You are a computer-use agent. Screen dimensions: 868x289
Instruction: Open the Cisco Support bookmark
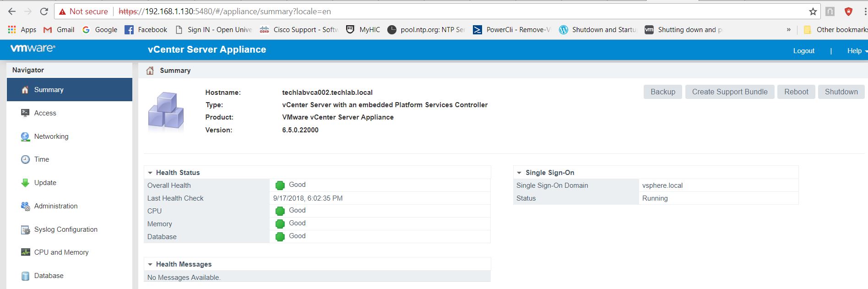click(x=299, y=30)
